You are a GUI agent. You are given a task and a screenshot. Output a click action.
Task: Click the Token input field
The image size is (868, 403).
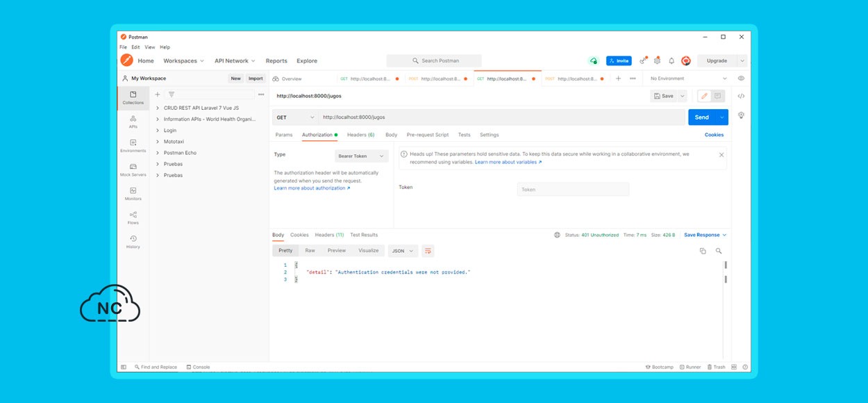(x=573, y=189)
